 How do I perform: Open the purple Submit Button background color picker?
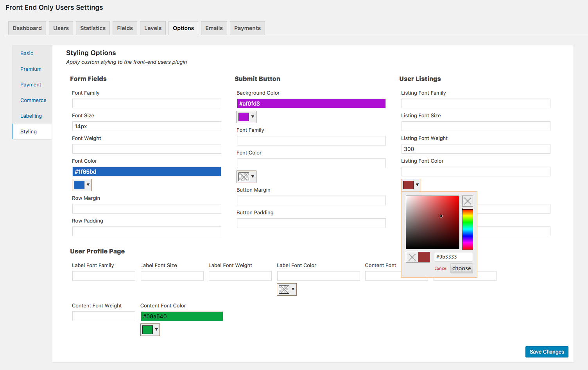(x=244, y=117)
